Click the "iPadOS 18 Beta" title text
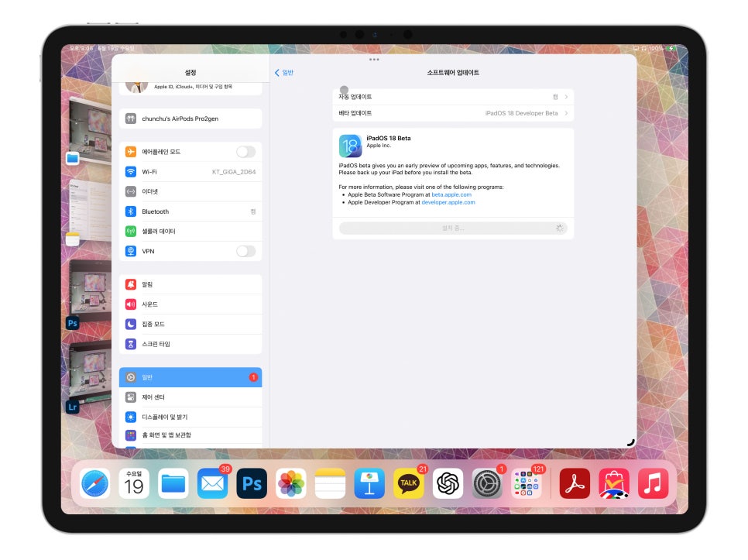The image size is (748, 560). [x=388, y=139]
